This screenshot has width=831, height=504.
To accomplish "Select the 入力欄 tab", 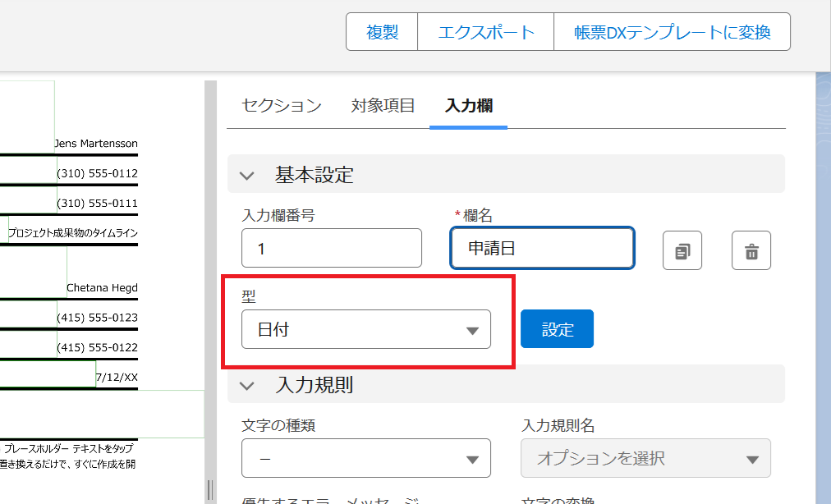I will [468, 105].
